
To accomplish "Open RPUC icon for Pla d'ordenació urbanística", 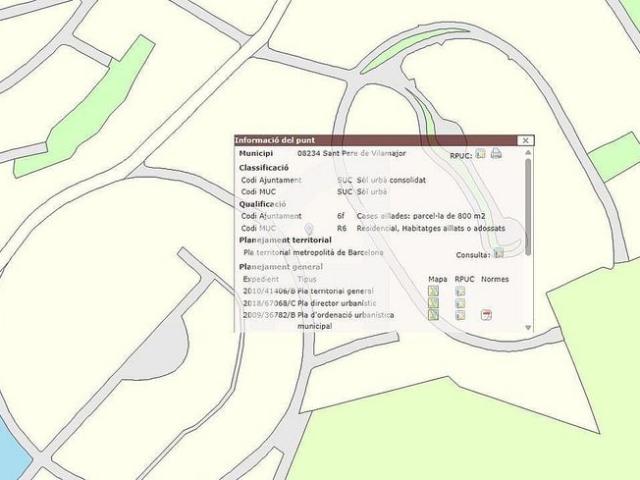I will (460, 315).
